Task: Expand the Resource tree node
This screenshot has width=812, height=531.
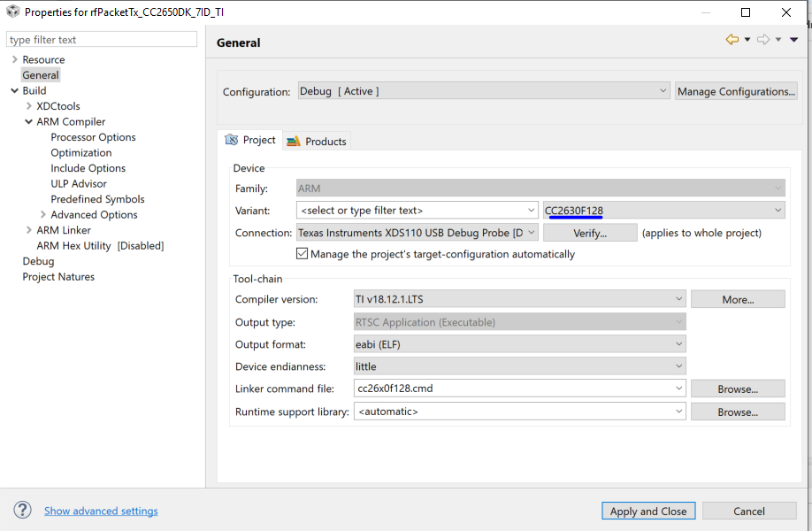Action: pos(14,59)
